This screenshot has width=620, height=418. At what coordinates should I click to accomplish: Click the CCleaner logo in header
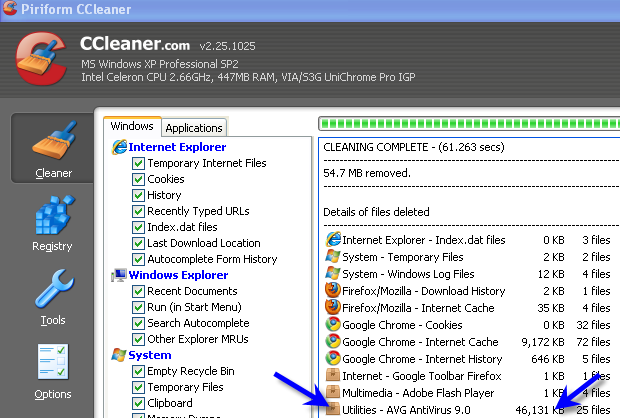pos(41,59)
